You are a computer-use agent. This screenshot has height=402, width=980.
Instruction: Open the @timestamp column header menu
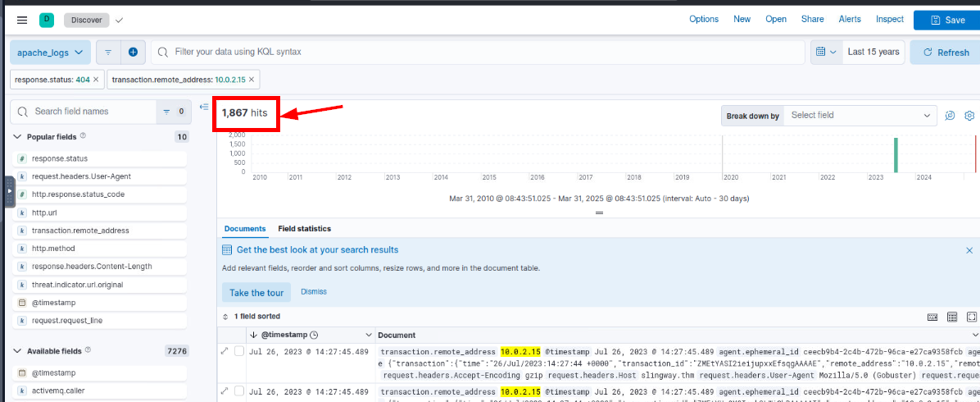[x=367, y=335]
